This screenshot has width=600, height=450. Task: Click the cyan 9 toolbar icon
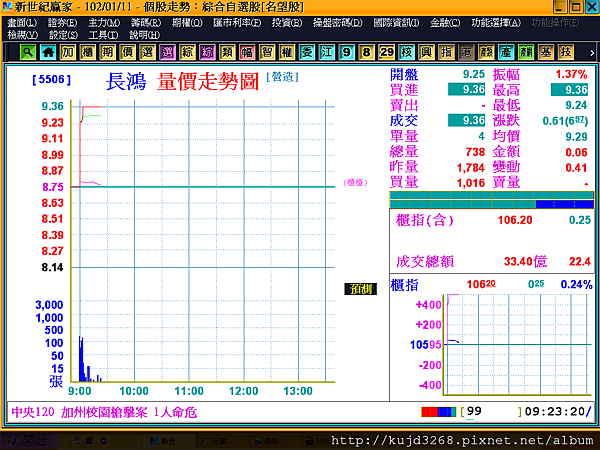[x=347, y=52]
